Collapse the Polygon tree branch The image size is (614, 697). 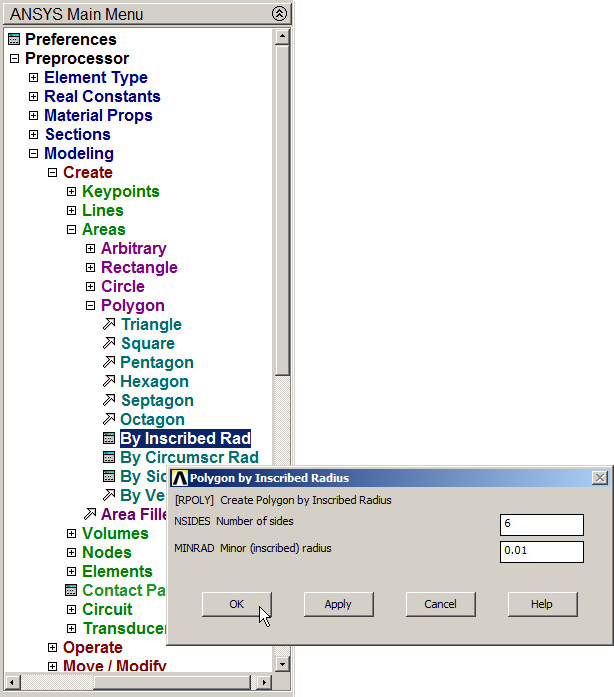click(x=91, y=306)
